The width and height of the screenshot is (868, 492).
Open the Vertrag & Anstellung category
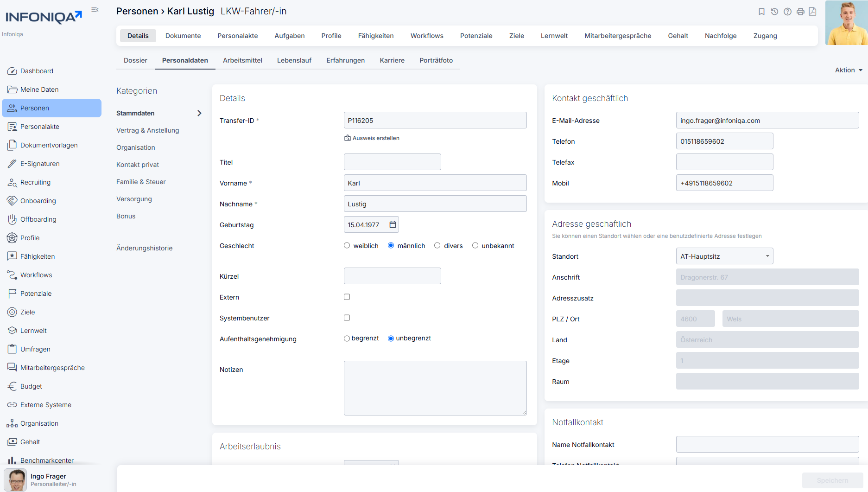click(147, 130)
